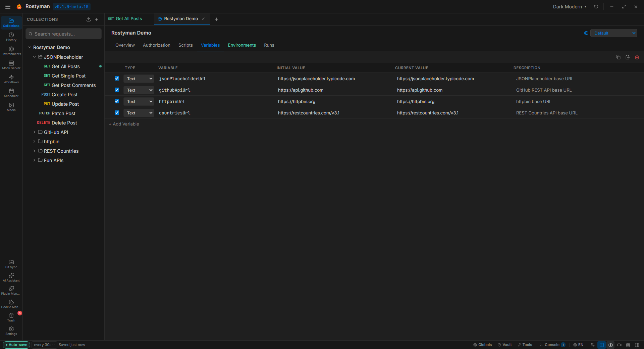
Task: Toggle the countriesUrl variable checkbox
Action: pyautogui.click(x=117, y=113)
